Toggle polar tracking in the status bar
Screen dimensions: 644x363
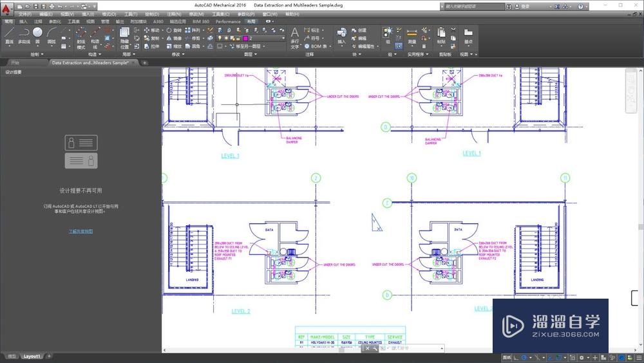click(524, 358)
